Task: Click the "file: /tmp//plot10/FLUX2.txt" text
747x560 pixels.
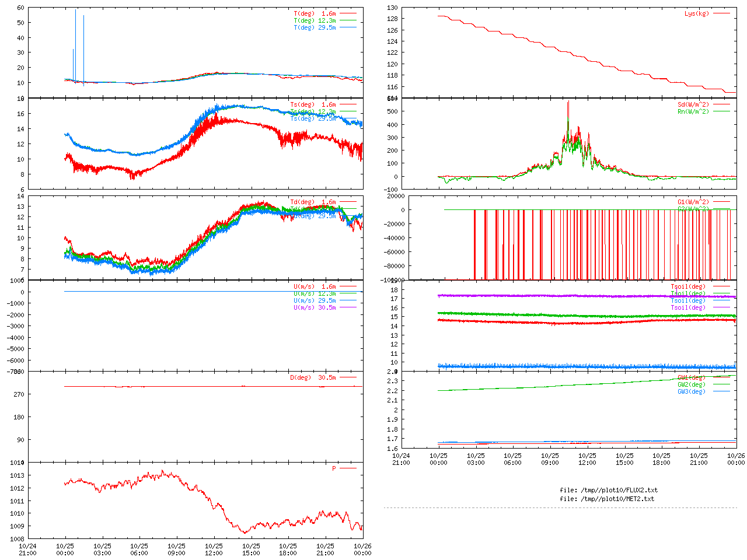Action: (609, 490)
